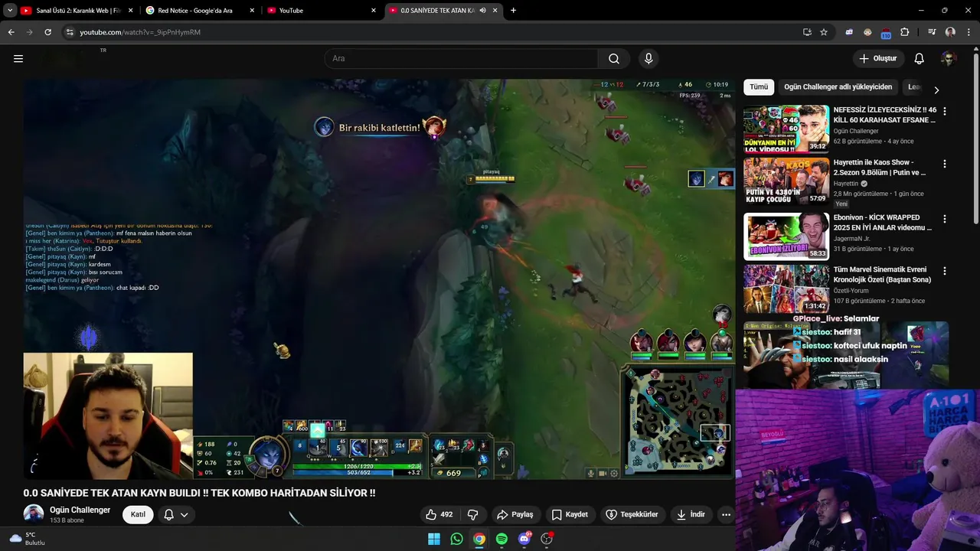Open YouTube notifications bell in header
The height and width of the screenshot is (551, 980).
point(920,58)
